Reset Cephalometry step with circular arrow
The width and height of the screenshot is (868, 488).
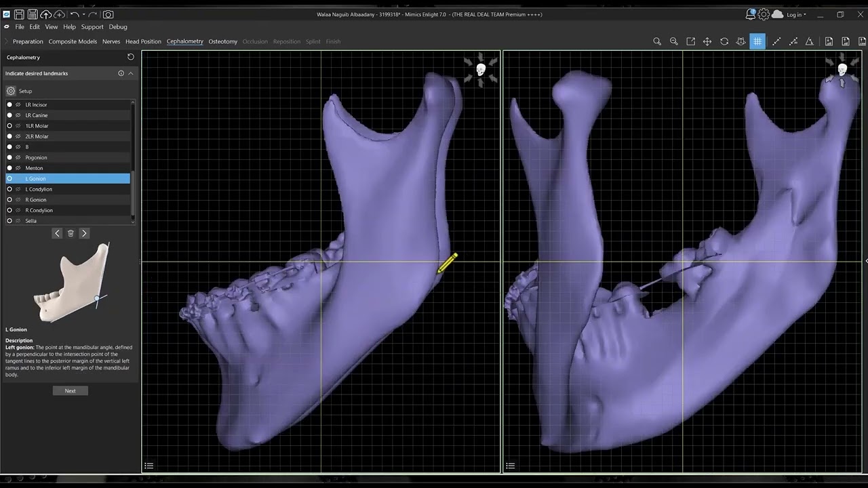(x=131, y=58)
